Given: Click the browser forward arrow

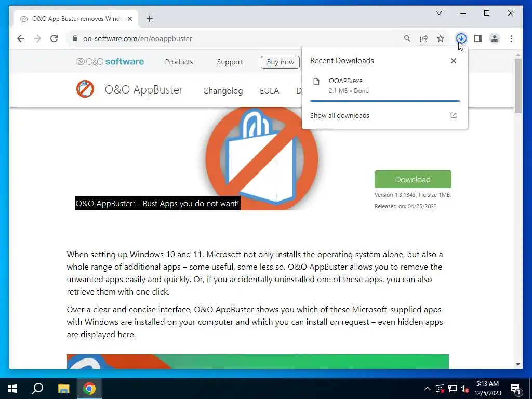Looking at the screenshot, I should point(37,38).
